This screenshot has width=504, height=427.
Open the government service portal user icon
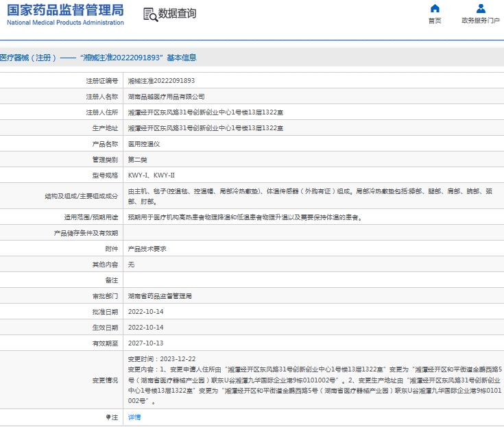coord(481,8)
